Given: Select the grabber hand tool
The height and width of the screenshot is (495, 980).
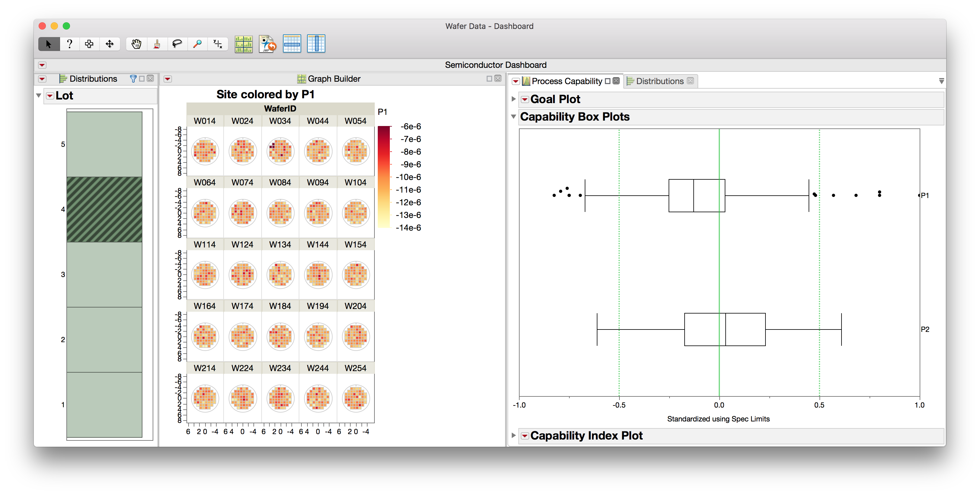Looking at the screenshot, I should 136,44.
